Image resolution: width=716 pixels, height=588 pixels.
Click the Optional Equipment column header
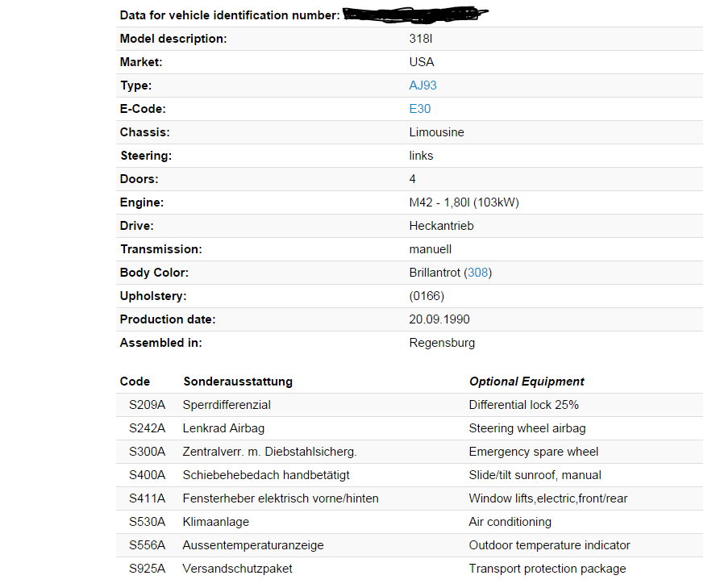(x=527, y=382)
